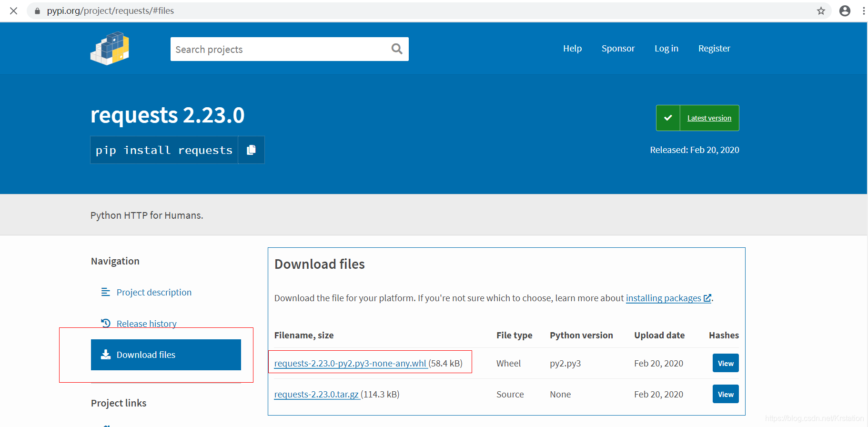The height and width of the screenshot is (427, 868).
Task: Click the PyPI cube logo
Action: click(x=110, y=48)
